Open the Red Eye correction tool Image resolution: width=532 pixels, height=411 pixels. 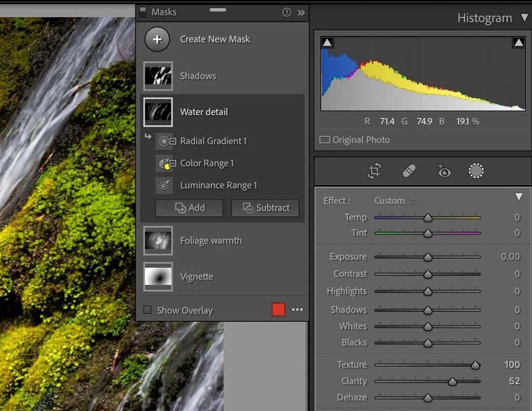point(443,171)
